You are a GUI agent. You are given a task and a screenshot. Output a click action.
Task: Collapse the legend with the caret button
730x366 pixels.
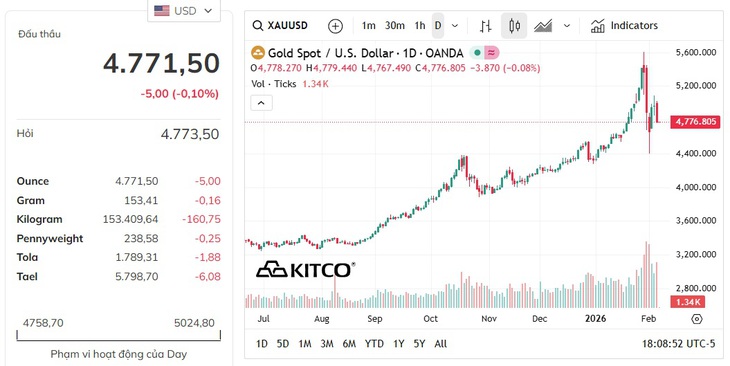point(261,103)
